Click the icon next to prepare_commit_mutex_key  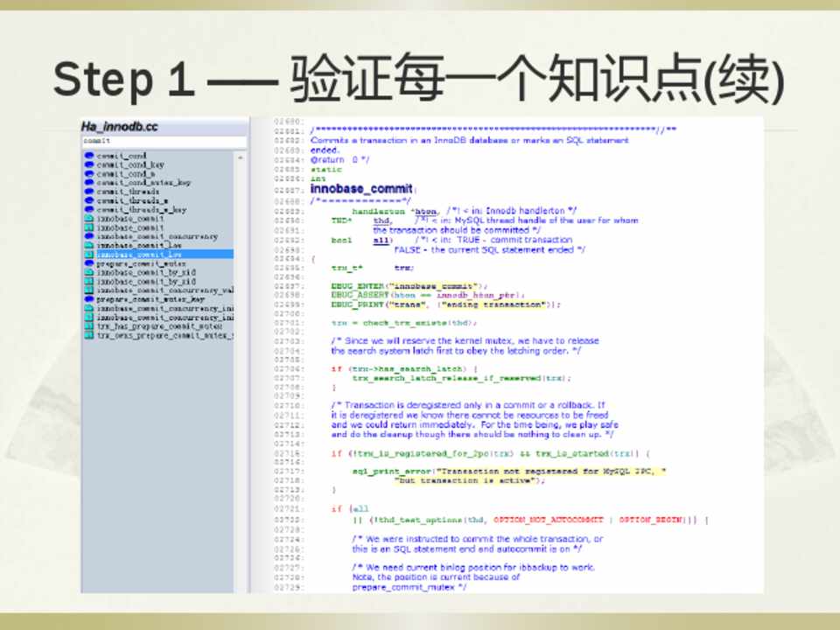tap(88, 299)
